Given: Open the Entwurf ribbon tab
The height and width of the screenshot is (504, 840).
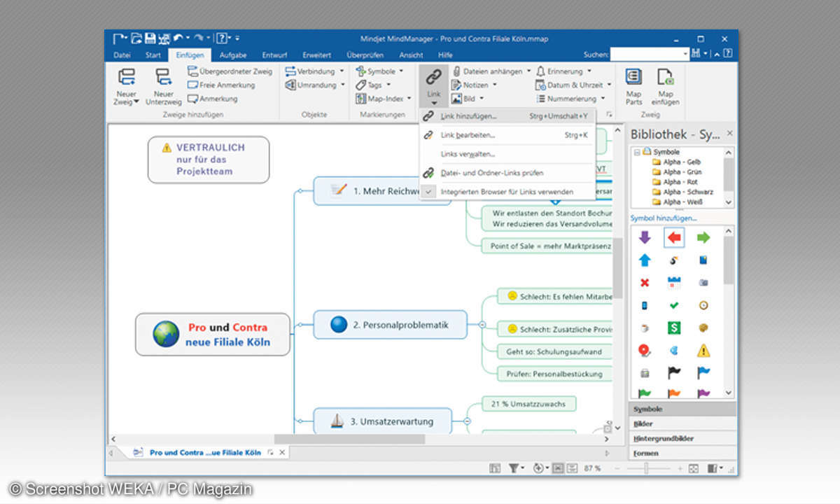Looking at the screenshot, I should [x=275, y=55].
